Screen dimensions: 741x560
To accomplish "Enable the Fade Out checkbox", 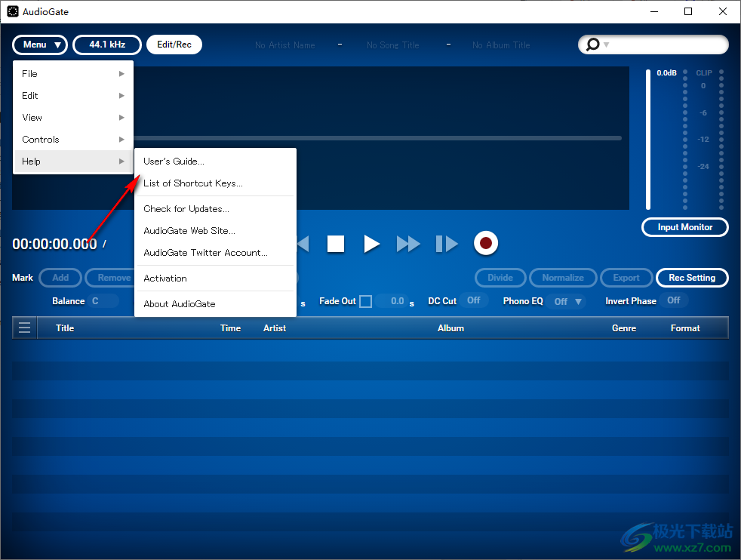I will (x=365, y=301).
